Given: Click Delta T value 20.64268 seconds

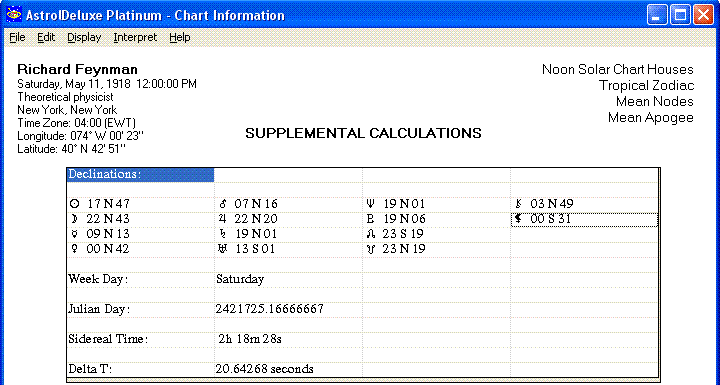Looking at the screenshot, I should click(x=264, y=369).
